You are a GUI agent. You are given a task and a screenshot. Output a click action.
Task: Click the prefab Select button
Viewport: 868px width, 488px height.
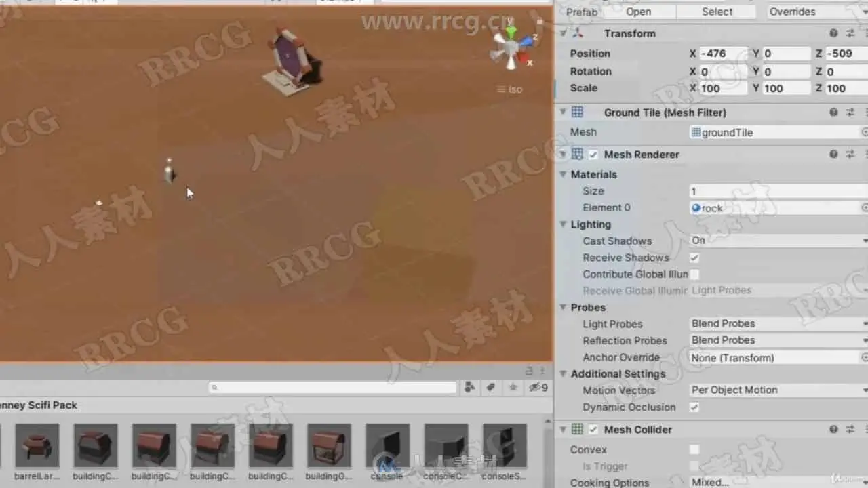pos(717,12)
